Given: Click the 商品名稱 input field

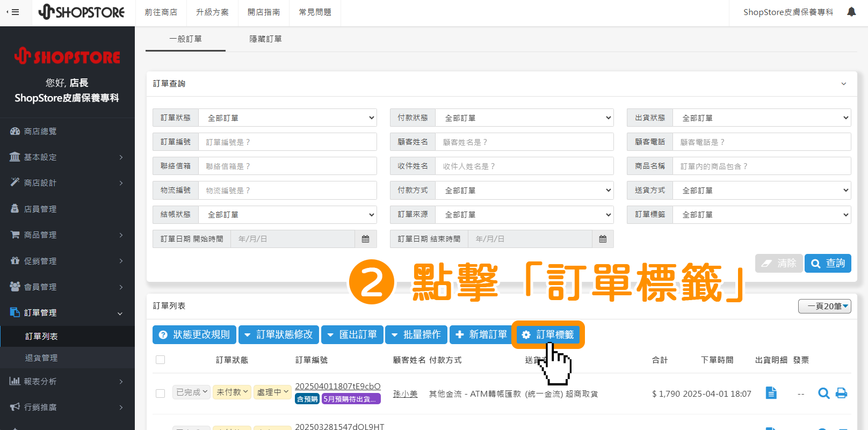Looking at the screenshot, I should pos(762,166).
